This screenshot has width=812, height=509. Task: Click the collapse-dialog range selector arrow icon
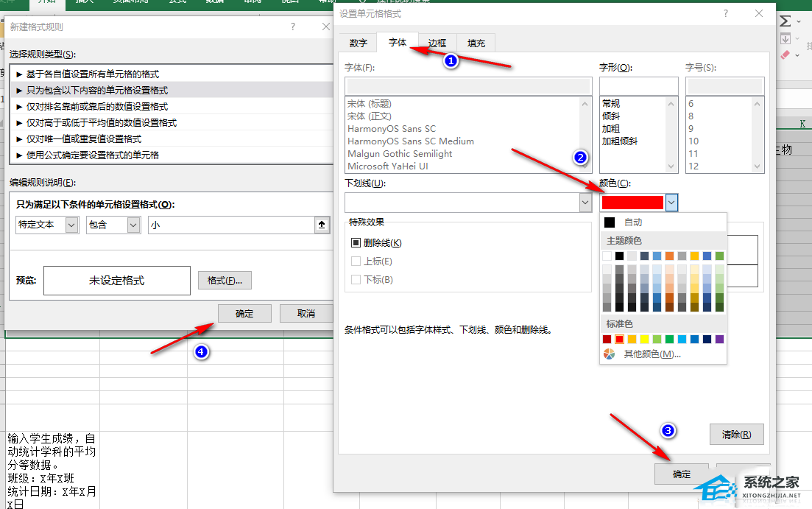(x=322, y=225)
